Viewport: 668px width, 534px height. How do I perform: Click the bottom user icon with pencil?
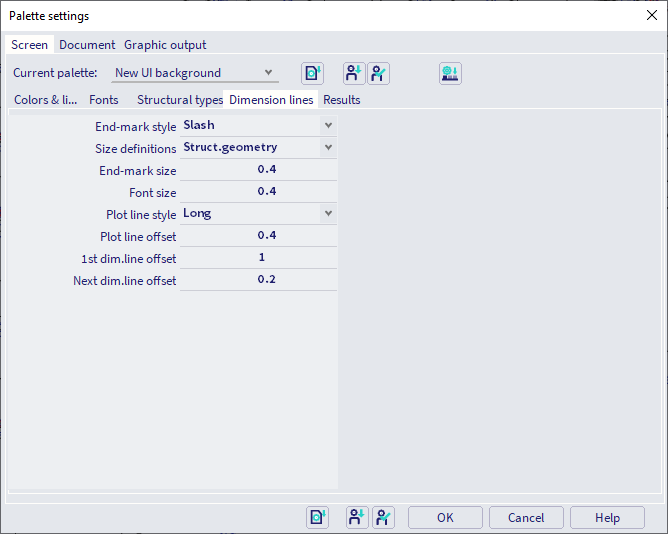click(x=383, y=517)
